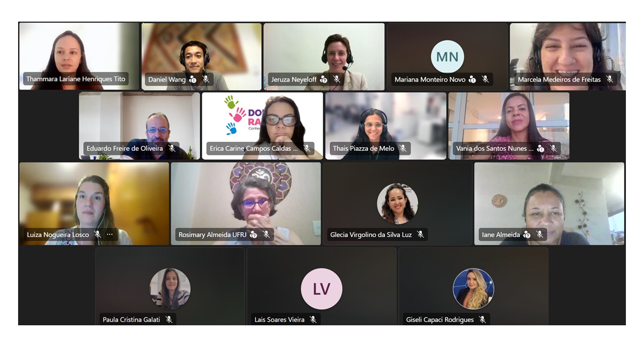This screenshot has height=362, width=644.
Task: Click Thais Piazza de Melo's mic icon
Action: pyautogui.click(x=403, y=148)
